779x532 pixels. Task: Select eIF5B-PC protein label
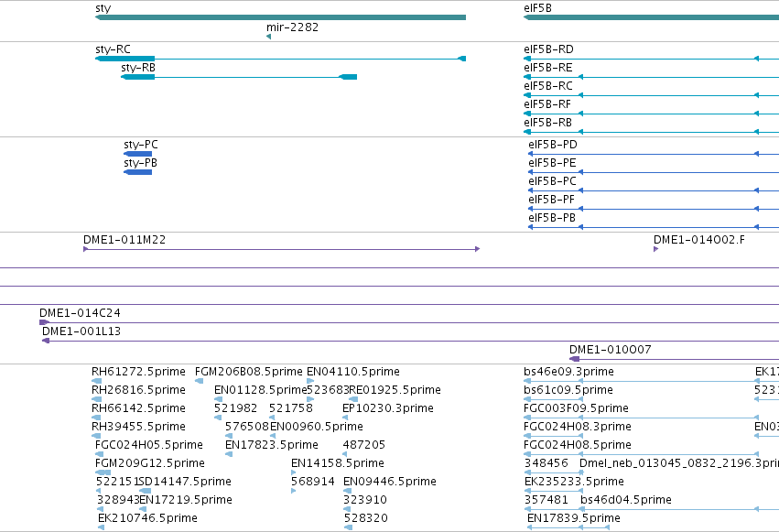click(x=553, y=181)
